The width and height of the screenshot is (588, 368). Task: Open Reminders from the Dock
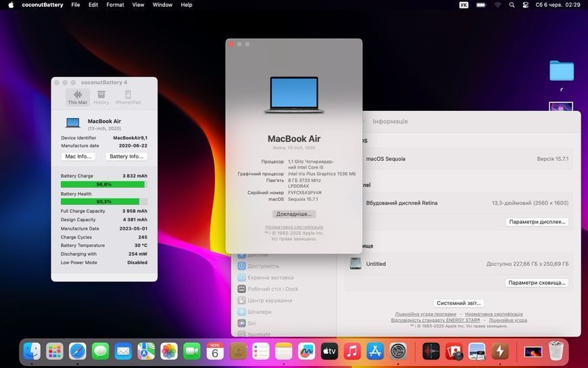pos(261,352)
